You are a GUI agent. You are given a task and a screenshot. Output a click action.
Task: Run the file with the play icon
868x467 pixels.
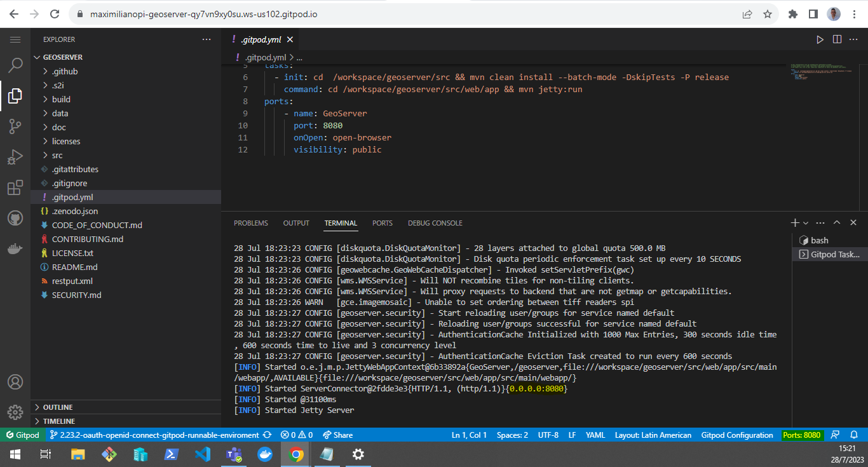[x=820, y=39]
